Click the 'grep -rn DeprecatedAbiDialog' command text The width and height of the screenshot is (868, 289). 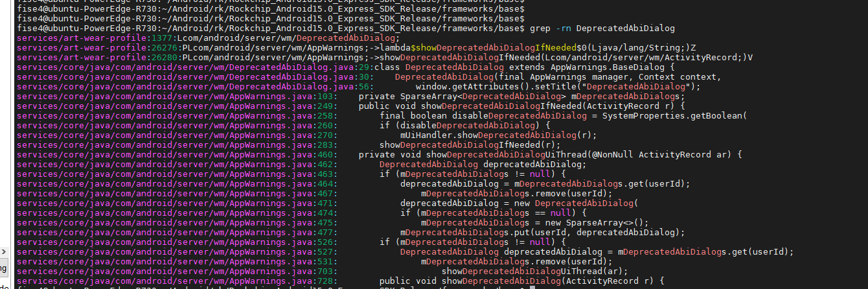tap(602, 29)
